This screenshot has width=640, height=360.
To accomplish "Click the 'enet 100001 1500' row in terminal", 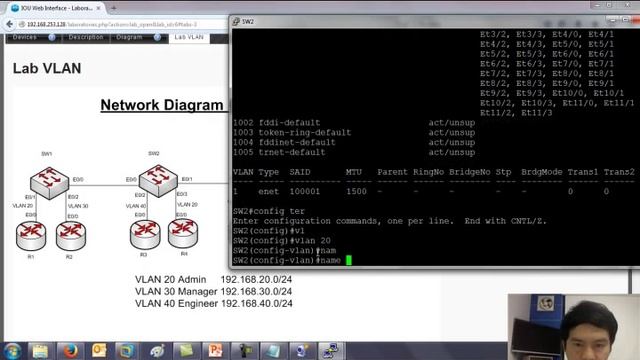I will 421,191.
